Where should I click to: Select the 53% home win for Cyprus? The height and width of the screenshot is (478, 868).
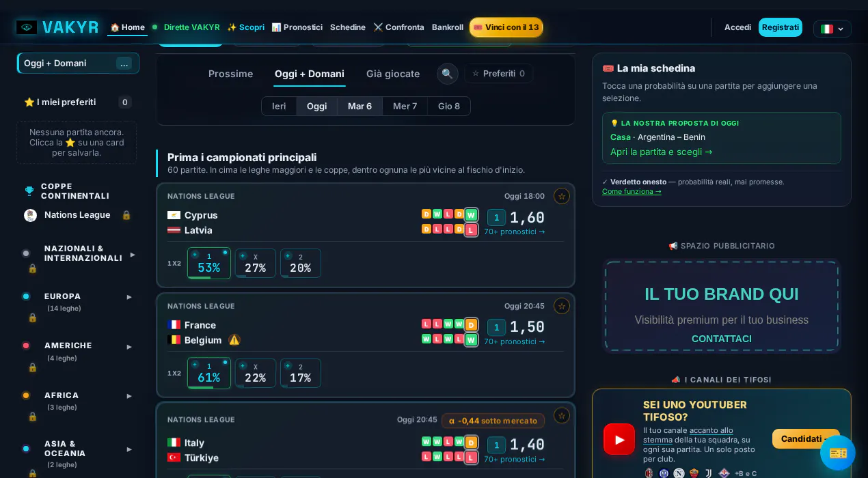(x=209, y=263)
